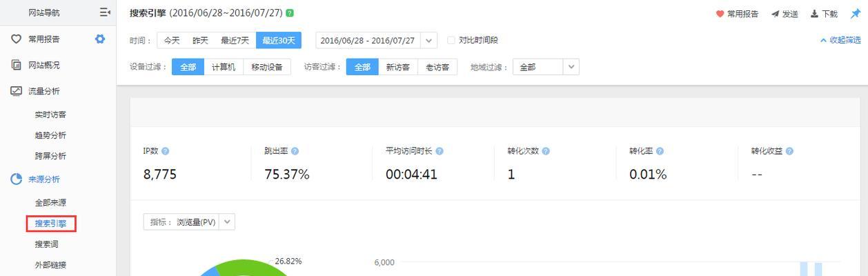Send the report via 发送
The image size is (868, 276).
click(x=785, y=14)
